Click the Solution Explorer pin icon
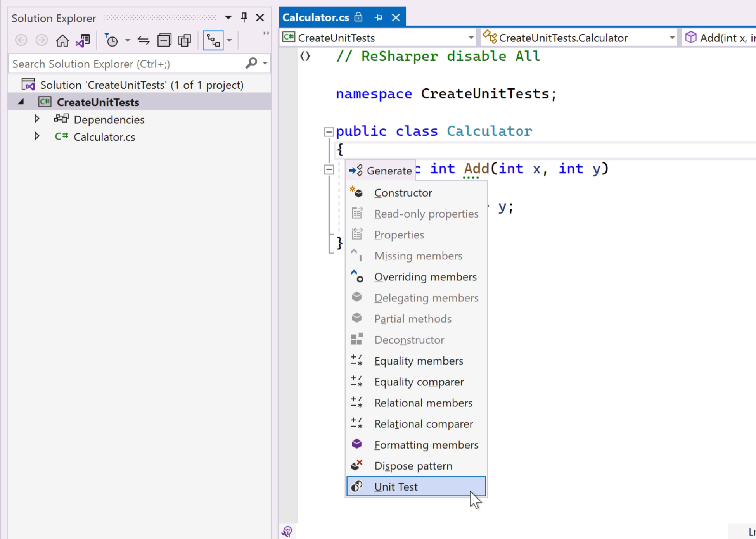Screen dimensions: 756x539 244,17
